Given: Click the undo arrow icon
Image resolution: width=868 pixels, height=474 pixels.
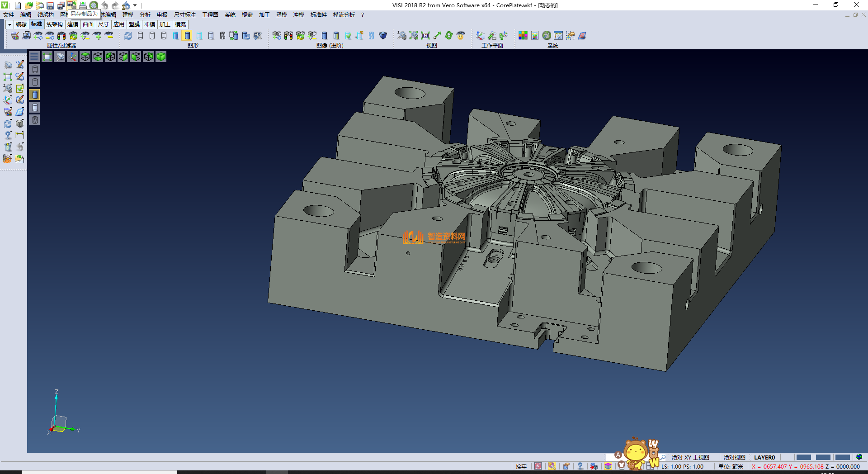Looking at the screenshot, I should 105,5.
